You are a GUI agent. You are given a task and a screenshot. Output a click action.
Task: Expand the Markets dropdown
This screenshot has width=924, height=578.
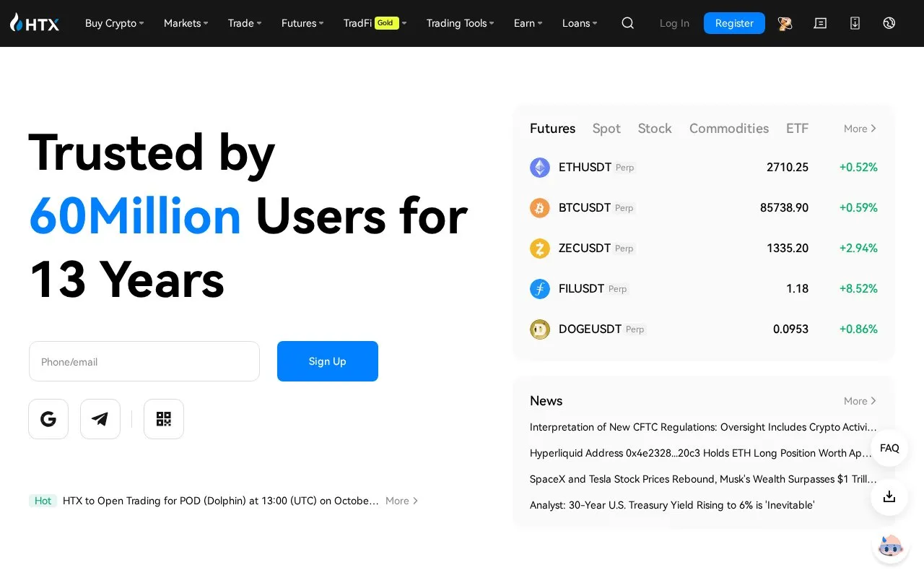coord(186,23)
